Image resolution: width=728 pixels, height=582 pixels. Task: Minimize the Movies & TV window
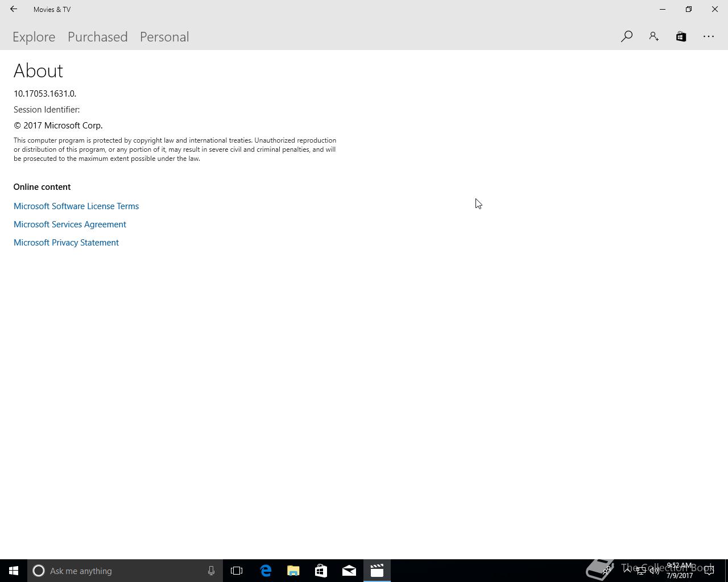tap(663, 9)
